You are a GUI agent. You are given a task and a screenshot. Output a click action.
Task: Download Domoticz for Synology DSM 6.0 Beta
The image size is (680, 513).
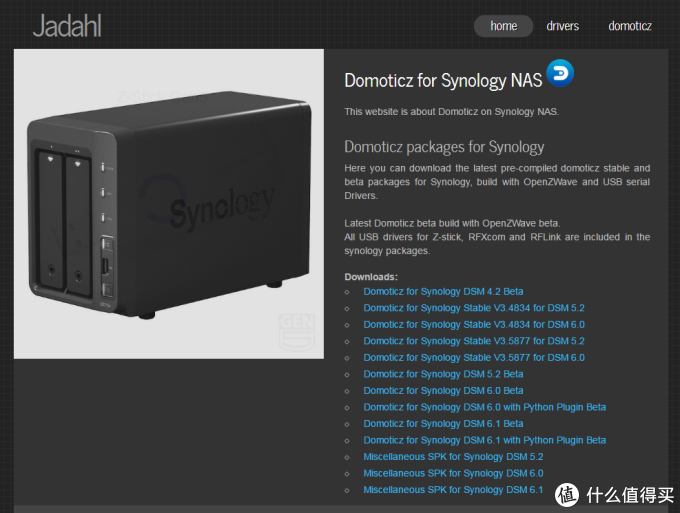tap(443, 391)
